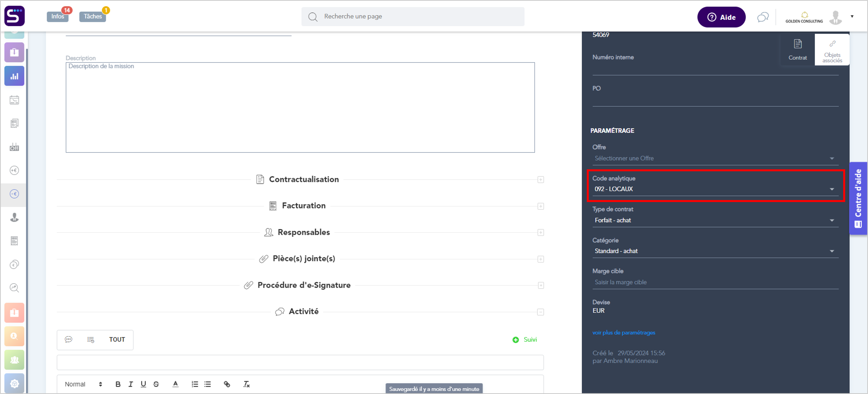This screenshot has width=868, height=394.
Task: Click the comment bubble filter in Activité
Action: coord(68,340)
